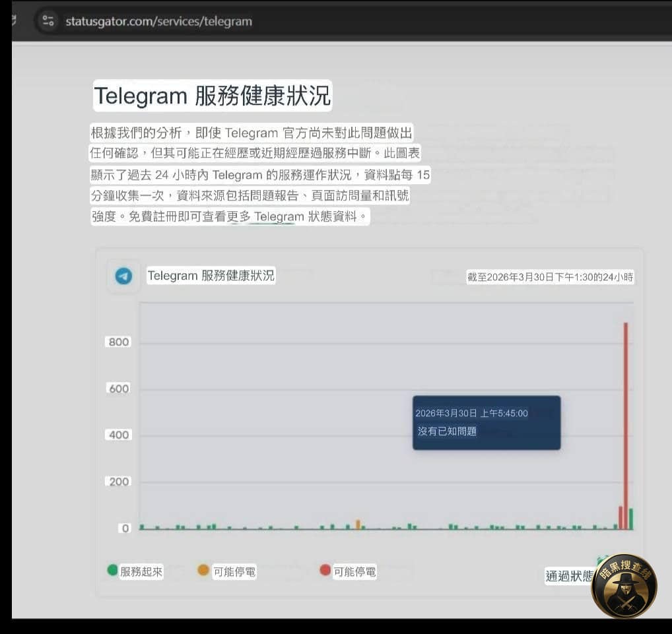
Task: Toggle the green 服務起來 legend dot
Action: click(113, 570)
